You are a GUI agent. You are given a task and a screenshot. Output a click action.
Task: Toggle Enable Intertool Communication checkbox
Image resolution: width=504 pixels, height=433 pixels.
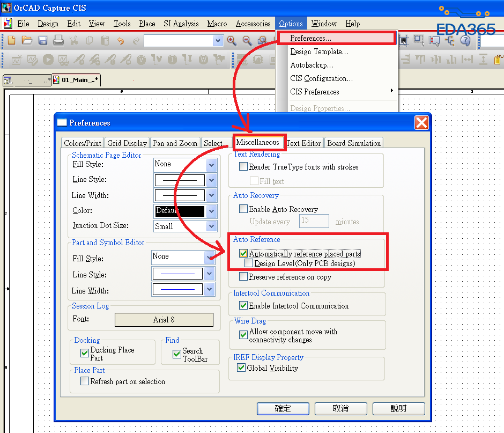(243, 305)
